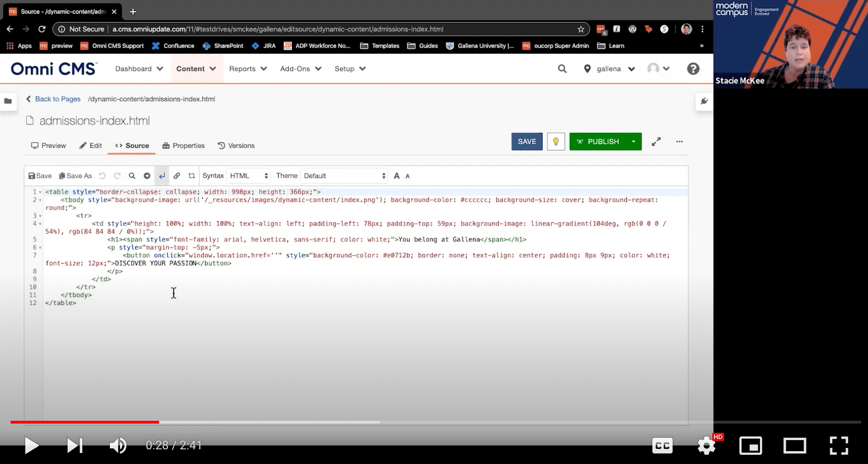The width and height of the screenshot is (868, 464).
Task: Click the find/search icon in editor toolbar
Action: pyautogui.click(x=132, y=176)
